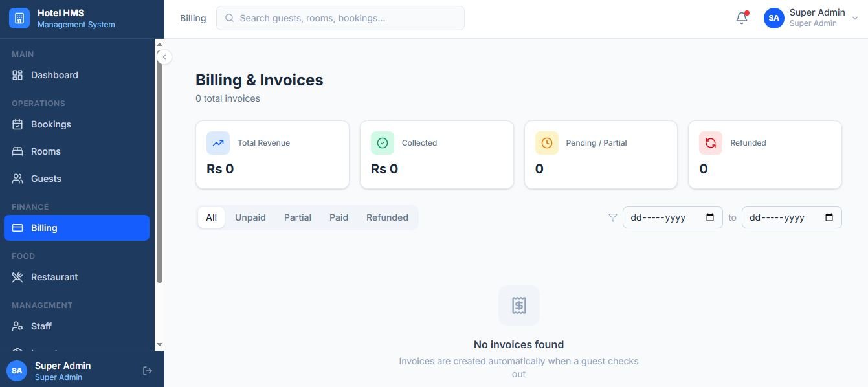Click the Pending / Partial clock icon
Screen dimensions: 868x387
(547, 143)
